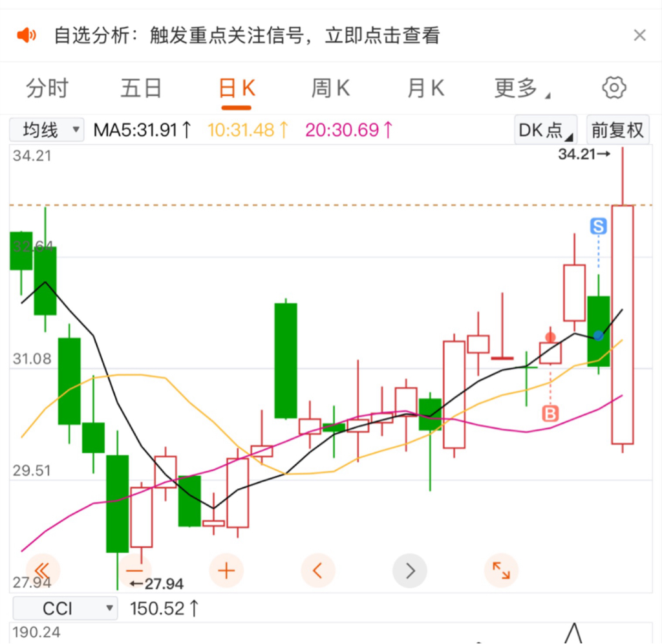Expand the 更多 period options
This screenshot has width=662, height=644.
(x=522, y=89)
